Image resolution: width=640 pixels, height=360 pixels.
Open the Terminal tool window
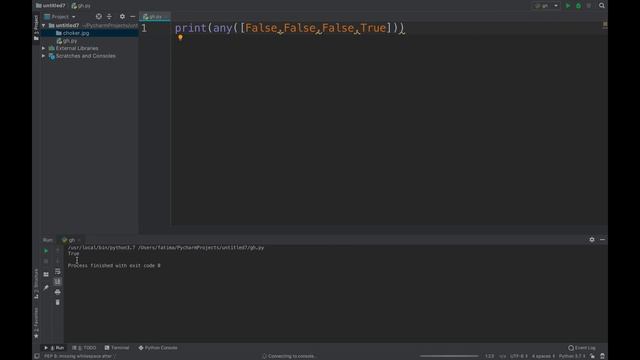[x=117, y=348]
